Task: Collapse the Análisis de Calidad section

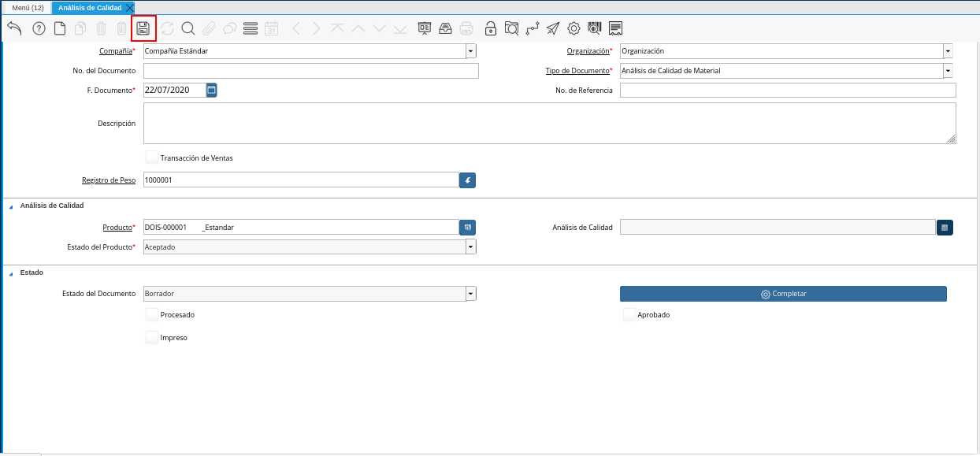Action: click(11, 206)
